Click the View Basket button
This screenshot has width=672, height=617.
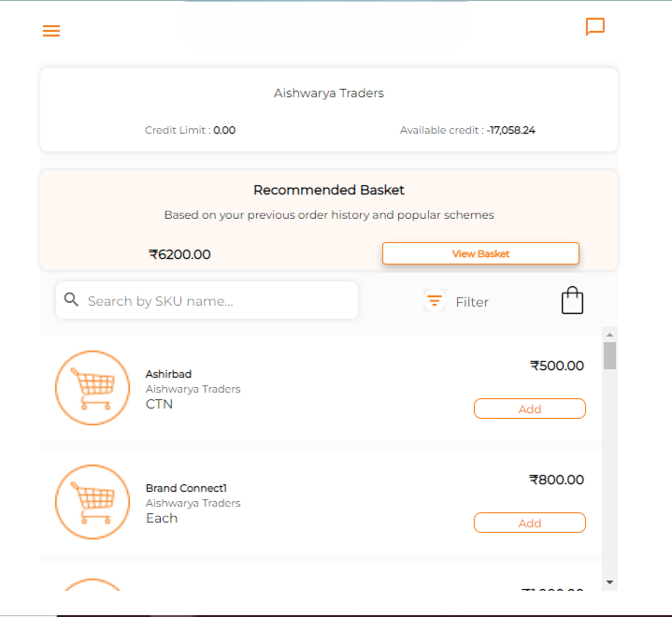[x=480, y=253]
